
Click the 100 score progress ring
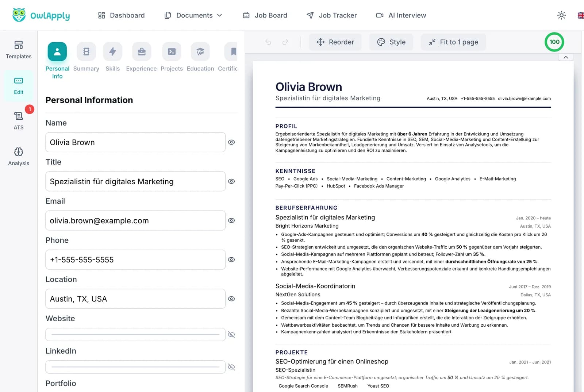(x=554, y=42)
